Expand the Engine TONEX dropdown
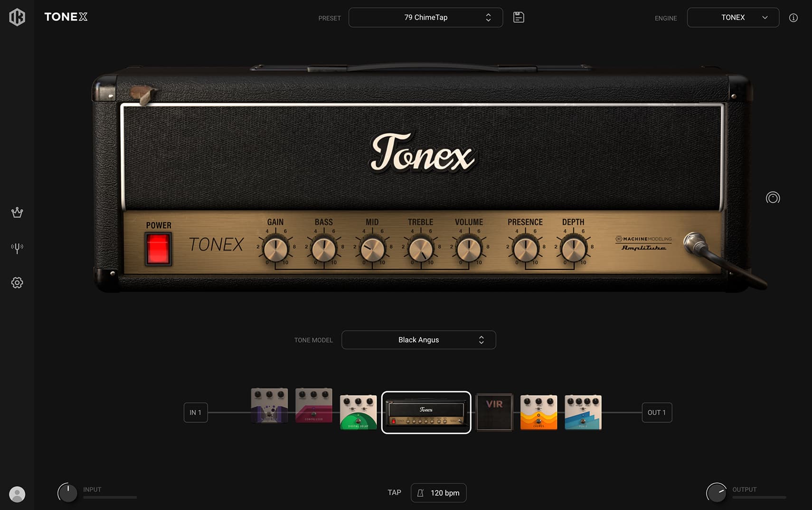 (733, 18)
